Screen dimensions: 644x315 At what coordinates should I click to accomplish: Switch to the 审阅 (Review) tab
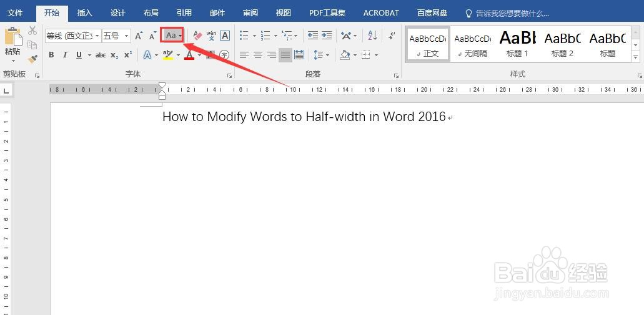[250, 13]
